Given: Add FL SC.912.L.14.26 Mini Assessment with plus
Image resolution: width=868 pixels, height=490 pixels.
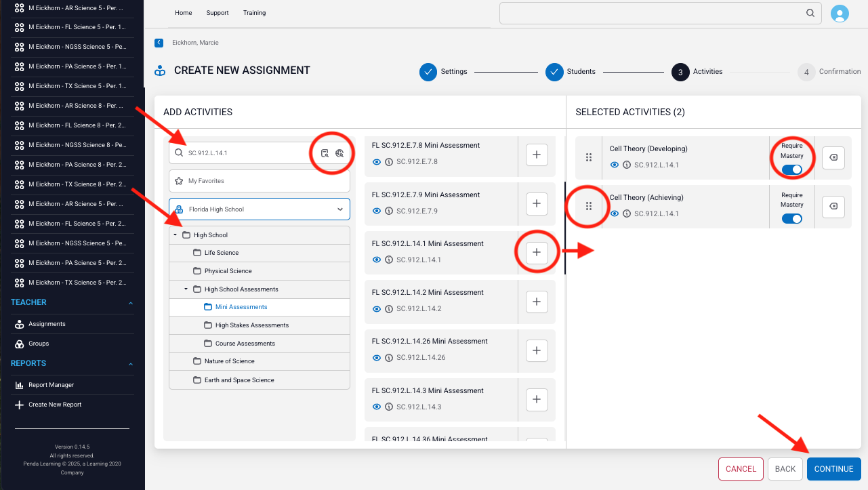Looking at the screenshot, I should [x=537, y=350].
